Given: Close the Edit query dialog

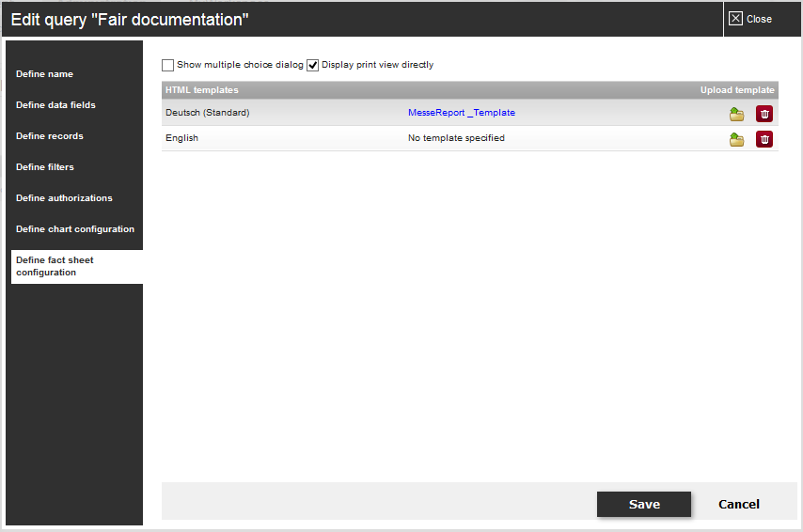Looking at the screenshot, I should 750,19.
